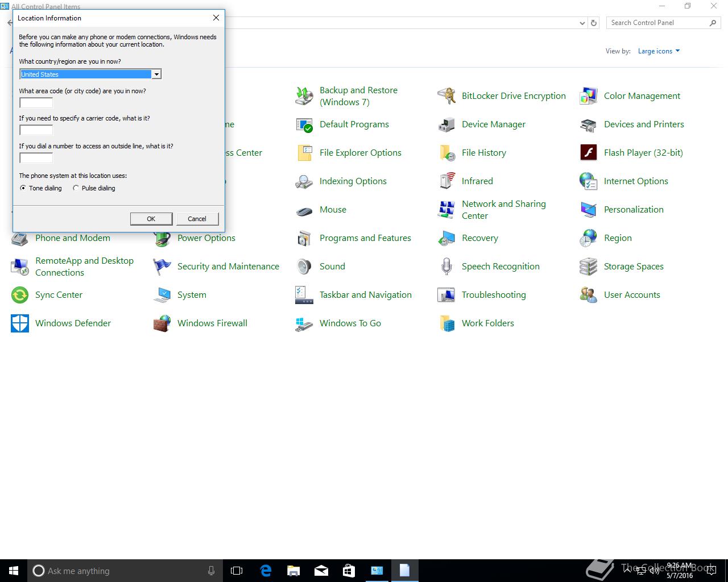Open the Store app on taskbar
This screenshot has height=582, width=728.
pos(349,571)
